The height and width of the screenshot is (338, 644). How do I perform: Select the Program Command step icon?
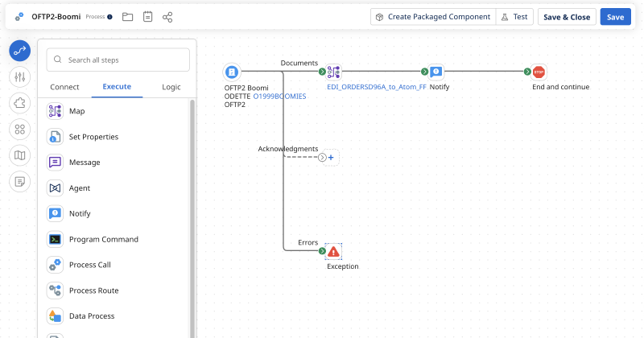(x=55, y=240)
